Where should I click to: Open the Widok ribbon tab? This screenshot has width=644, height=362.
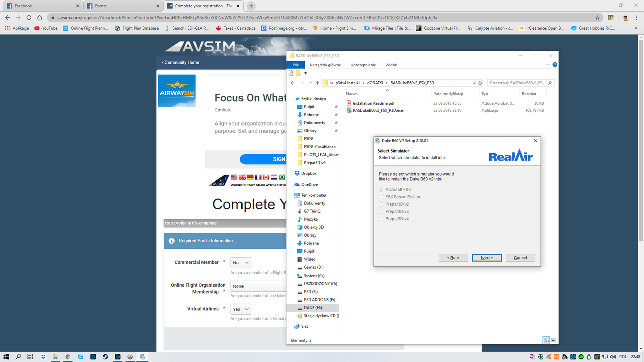[391, 65]
